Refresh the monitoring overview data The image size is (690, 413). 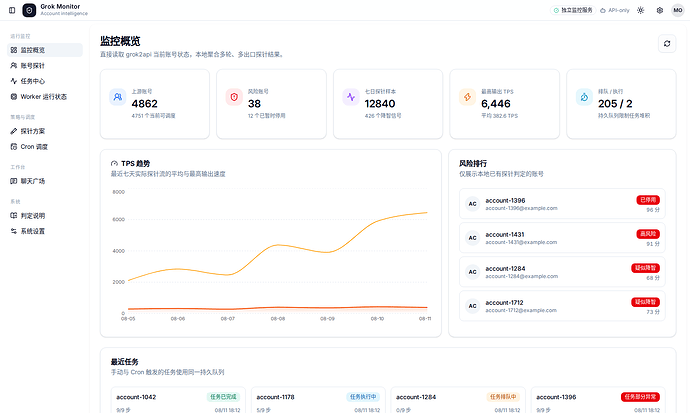(667, 44)
